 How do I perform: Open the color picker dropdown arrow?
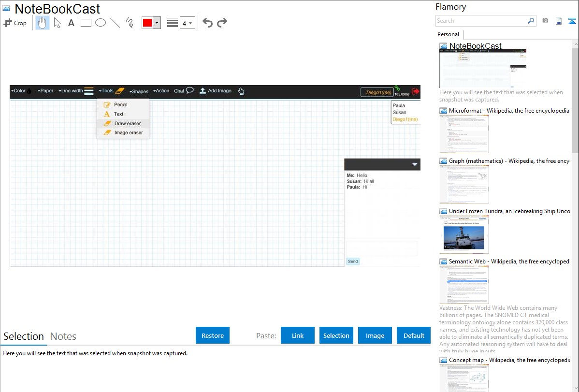coord(157,23)
